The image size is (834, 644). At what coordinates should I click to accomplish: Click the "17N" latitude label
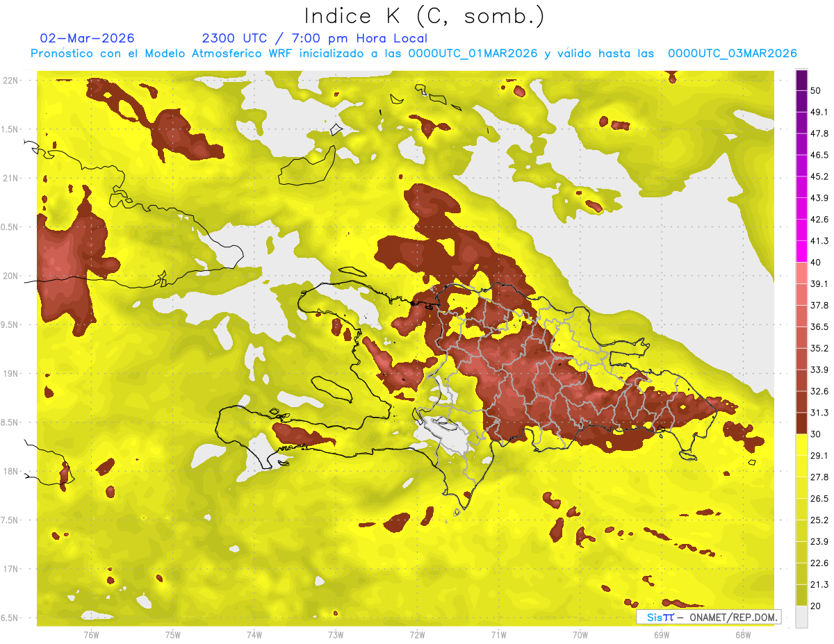pos(10,569)
